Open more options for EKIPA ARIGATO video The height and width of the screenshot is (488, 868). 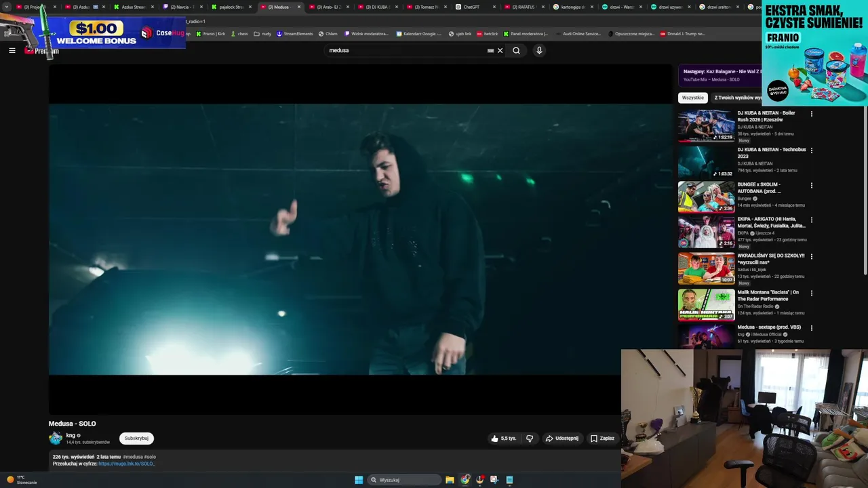(x=811, y=220)
